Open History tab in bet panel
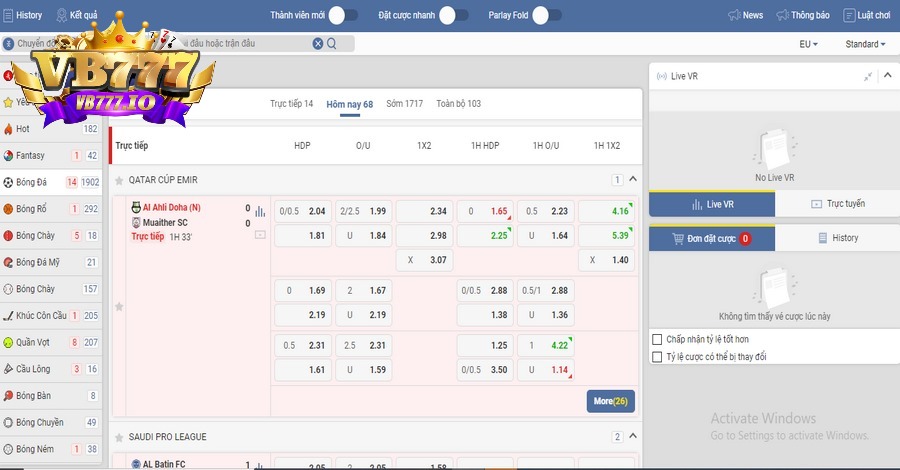The image size is (900, 470). [837, 238]
